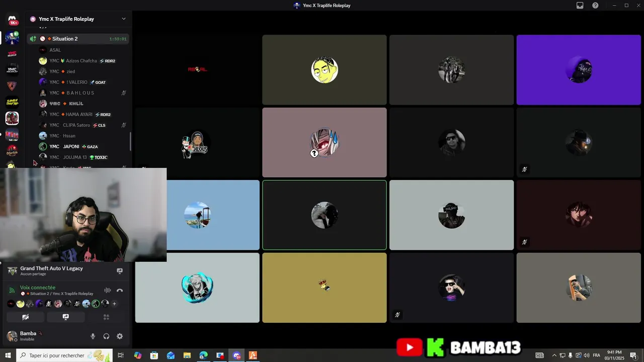
Task: Click the 9:41 PM taskbar clock
Action: (x=614, y=355)
